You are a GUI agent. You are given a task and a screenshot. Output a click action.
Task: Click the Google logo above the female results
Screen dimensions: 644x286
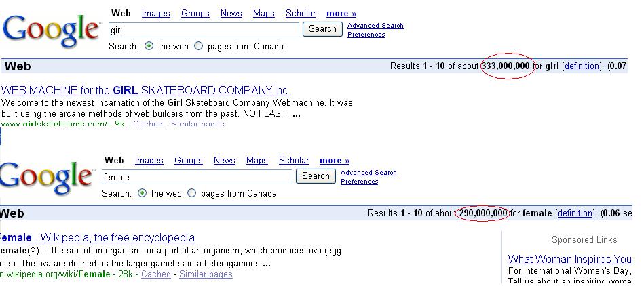[x=46, y=178]
